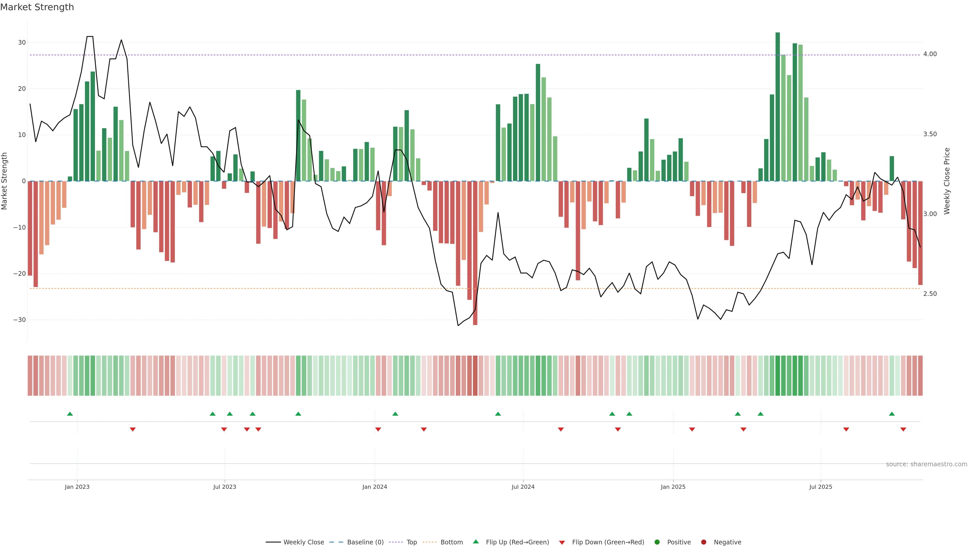Click the Flip Up green triangle legend icon

pyautogui.click(x=475, y=542)
